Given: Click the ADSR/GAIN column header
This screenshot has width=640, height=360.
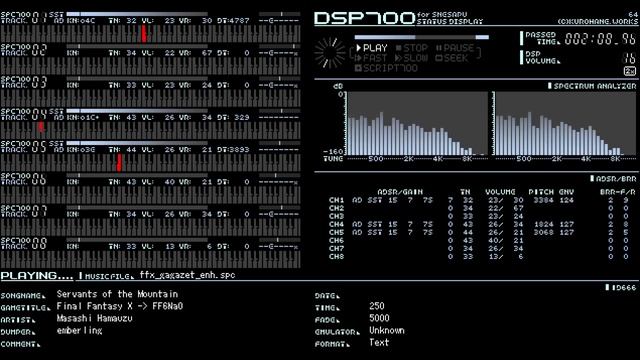Looking at the screenshot, I should click(x=400, y=192).
